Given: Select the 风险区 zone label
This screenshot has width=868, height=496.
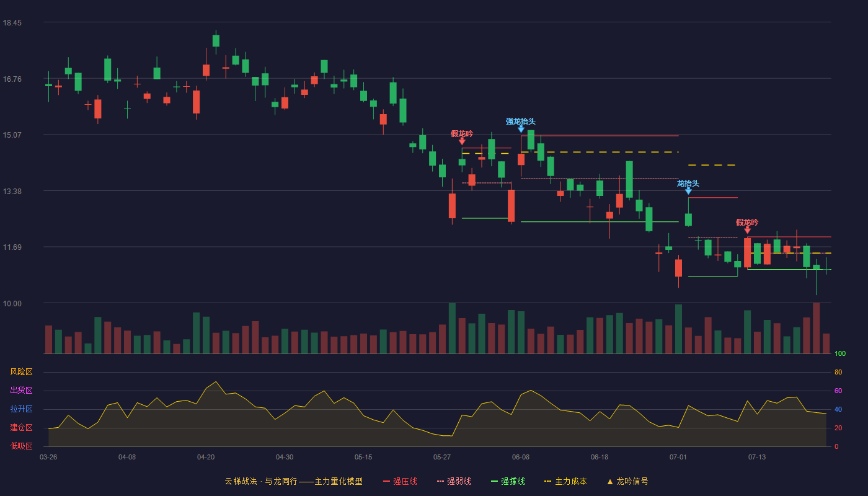Looking at the screenshot, I should 21,372.
